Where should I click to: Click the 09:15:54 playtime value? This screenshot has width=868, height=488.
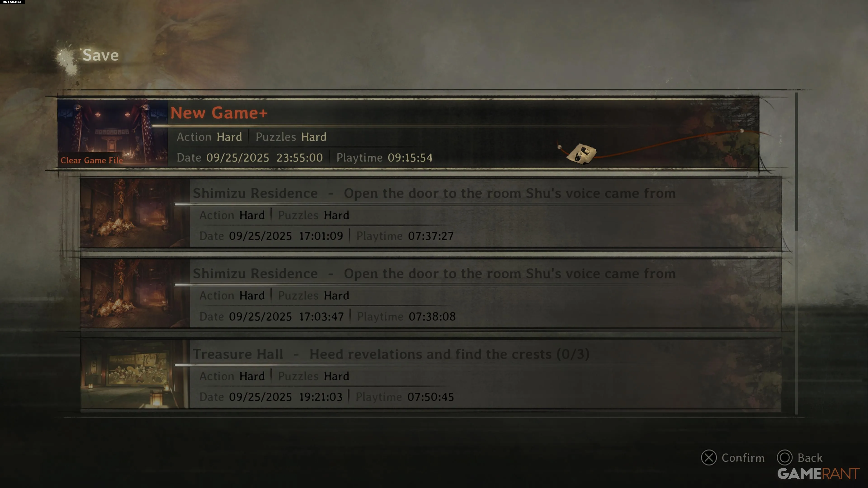point(410,158)
